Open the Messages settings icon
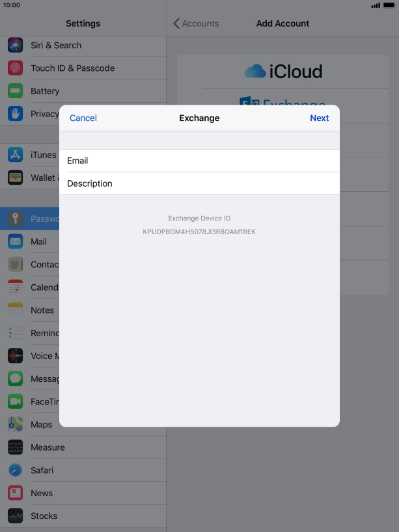 click(15, 379)
